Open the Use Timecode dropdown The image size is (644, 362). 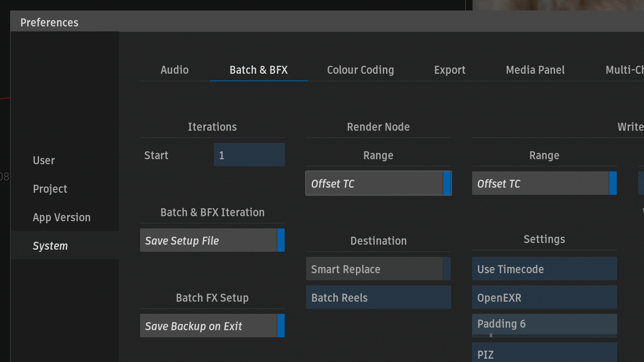(x=544, y=269)
